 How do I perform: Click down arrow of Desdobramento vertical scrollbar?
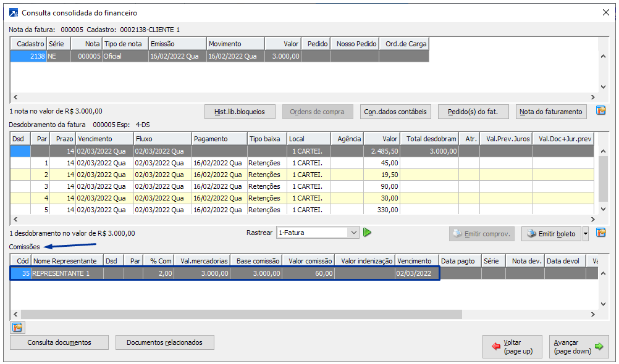point(604,210)
